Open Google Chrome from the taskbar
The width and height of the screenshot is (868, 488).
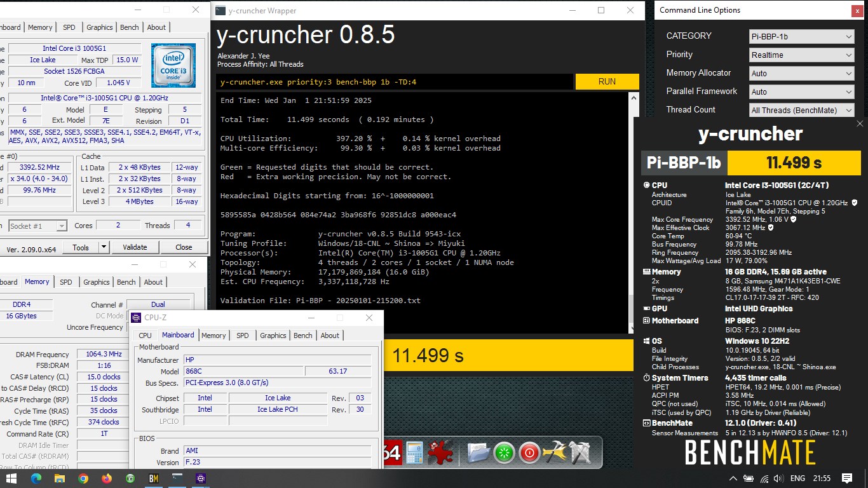coord(83,478)
